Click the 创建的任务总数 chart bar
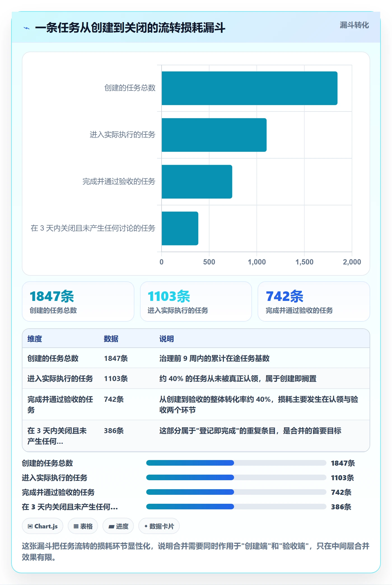 click(x=249, y=88)
